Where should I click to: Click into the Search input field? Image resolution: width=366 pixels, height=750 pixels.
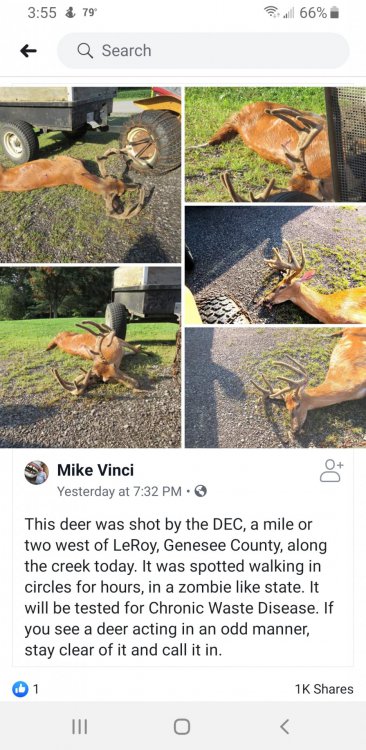203,51
